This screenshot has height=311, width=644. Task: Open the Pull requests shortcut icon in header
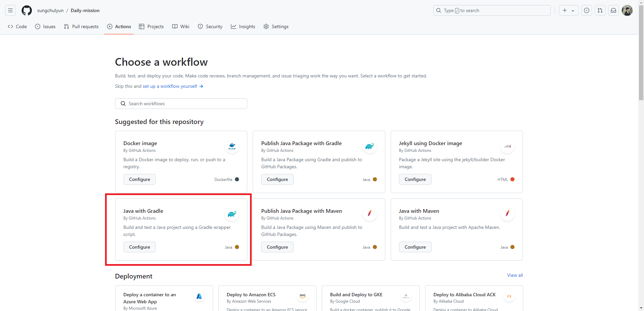point(600,10)
